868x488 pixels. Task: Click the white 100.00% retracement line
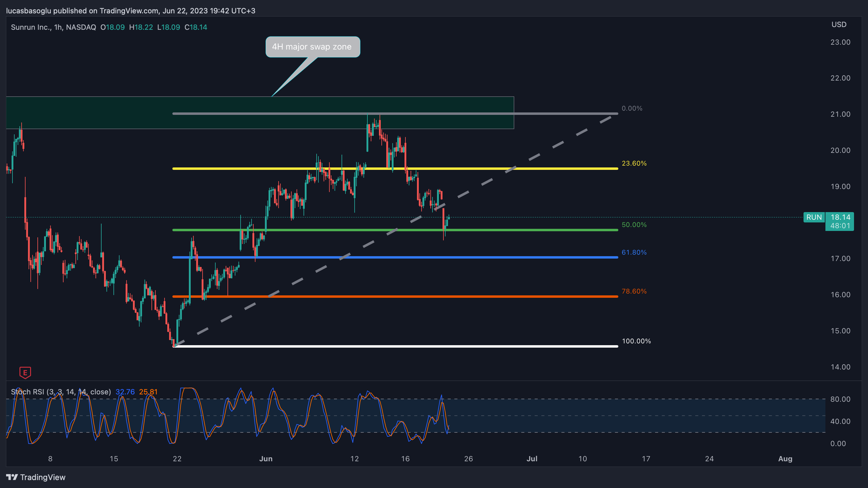pyautogui.click(x=395, y=346)
